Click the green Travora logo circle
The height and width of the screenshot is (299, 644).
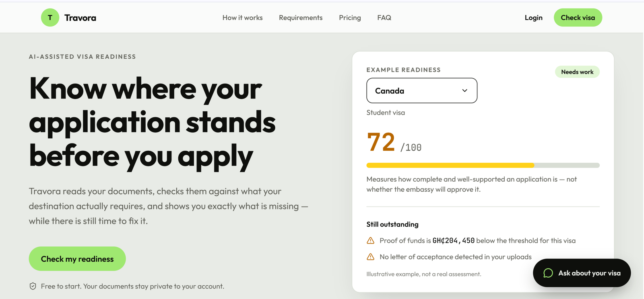point(50,18)
